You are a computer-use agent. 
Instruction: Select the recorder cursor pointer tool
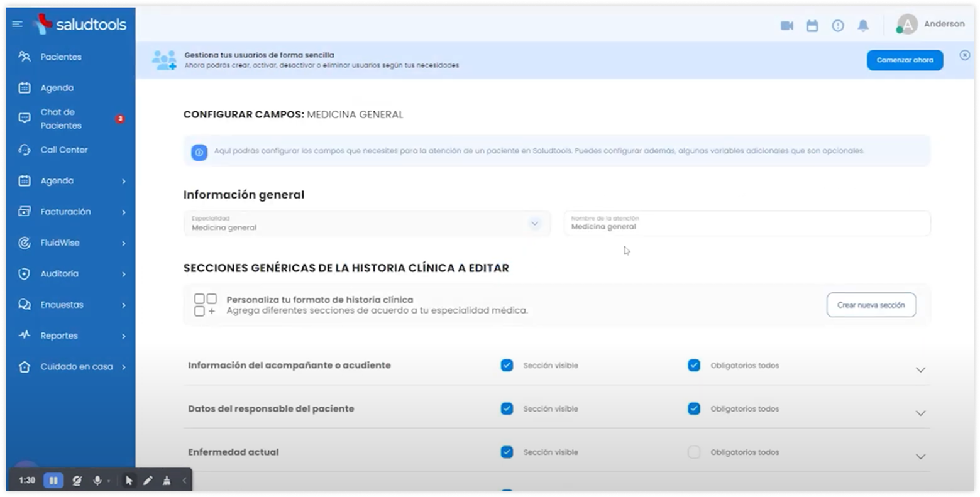point(129,481)
